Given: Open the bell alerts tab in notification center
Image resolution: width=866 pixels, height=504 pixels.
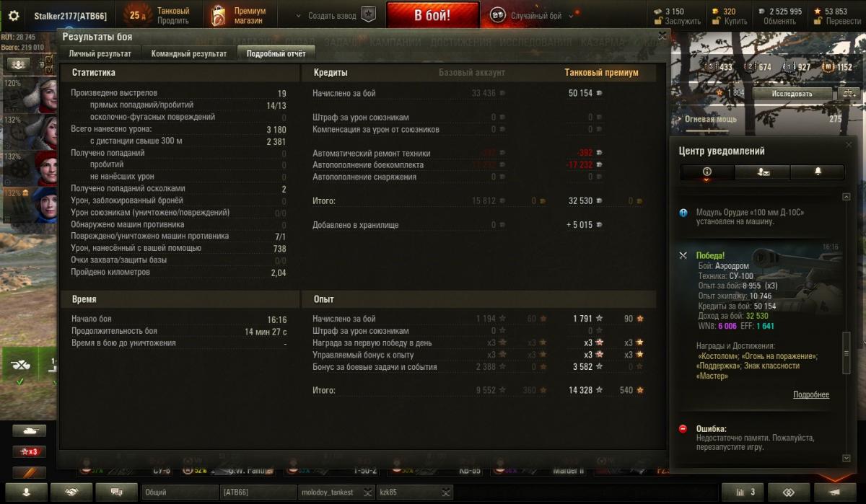Looking at the screenshot, I should [x=818, y=172].
